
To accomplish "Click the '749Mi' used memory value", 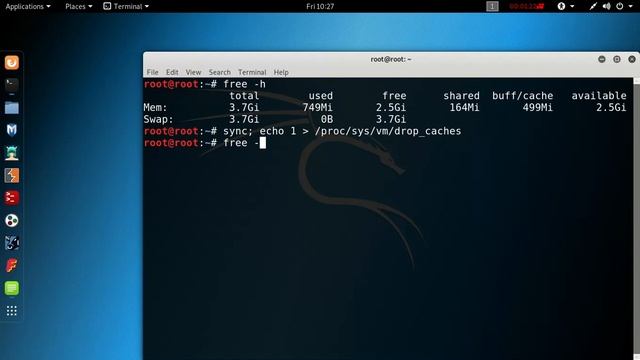I will pyautogui.click(x=318, y=108).
